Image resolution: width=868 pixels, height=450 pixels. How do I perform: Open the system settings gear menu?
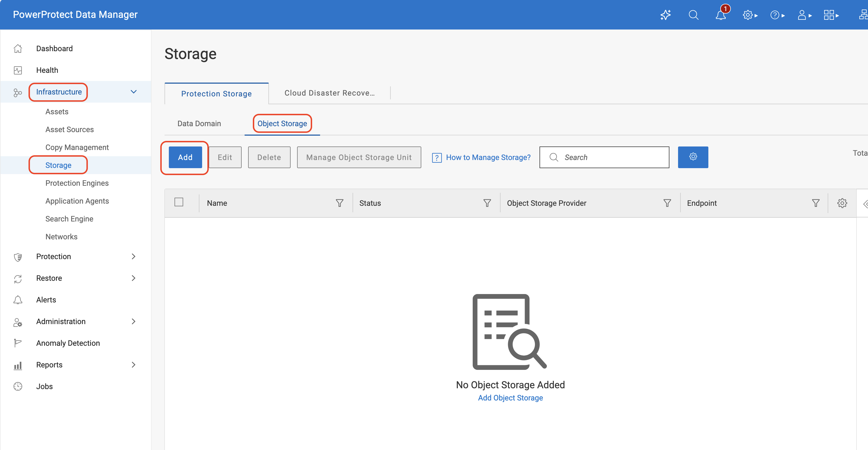point(750,15)
